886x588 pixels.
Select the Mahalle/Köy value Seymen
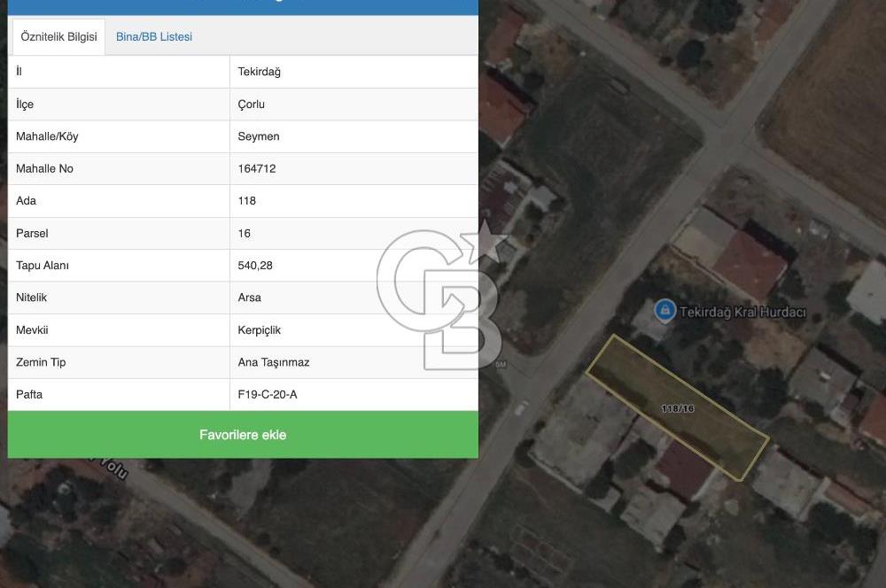[x=259, y=136]
